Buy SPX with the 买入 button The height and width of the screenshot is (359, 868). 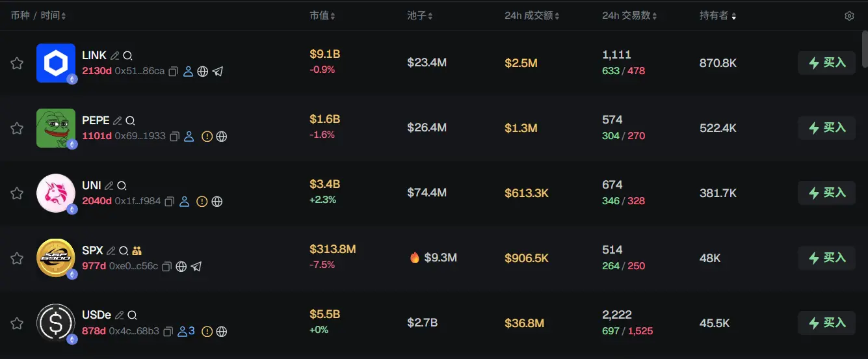826,258
